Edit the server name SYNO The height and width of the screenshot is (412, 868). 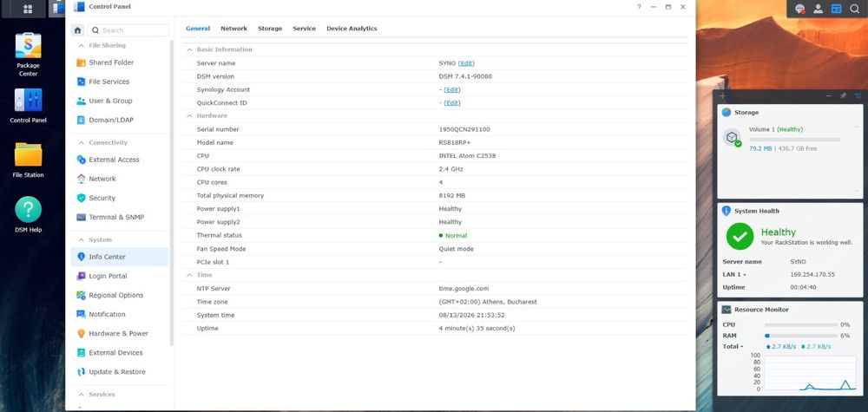[466, 63]
